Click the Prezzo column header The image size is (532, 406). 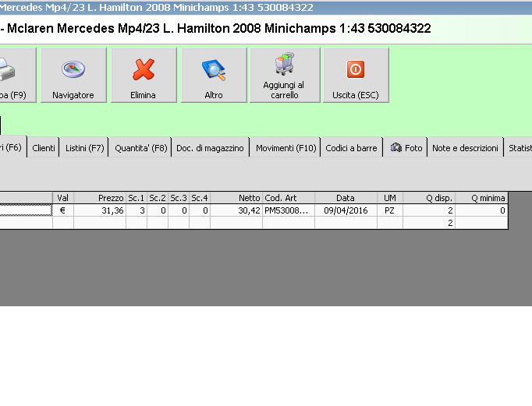point(100,198)
